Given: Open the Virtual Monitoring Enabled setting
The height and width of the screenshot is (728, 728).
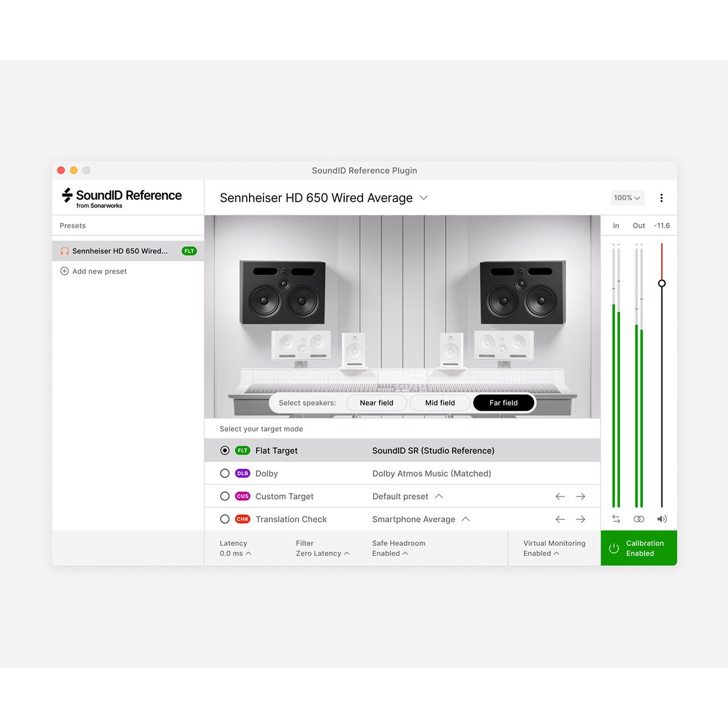Looking at the screenshot, I should tap(541, 553).
